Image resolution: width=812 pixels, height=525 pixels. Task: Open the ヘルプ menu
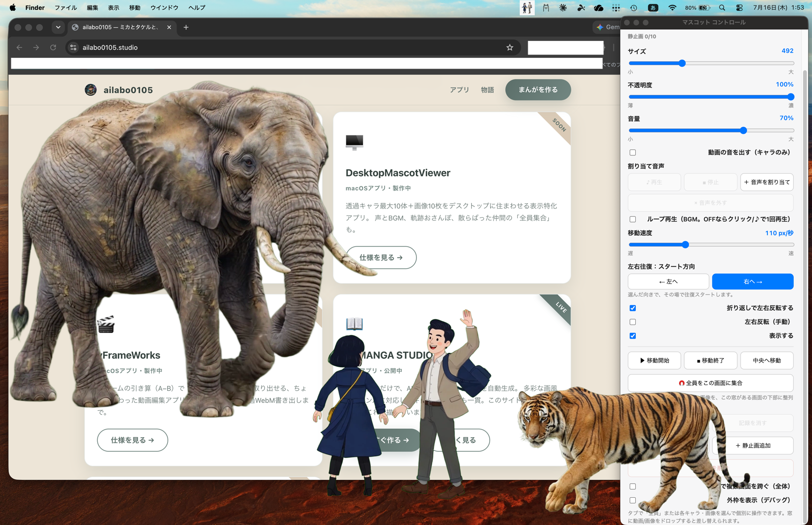point(197,8)
